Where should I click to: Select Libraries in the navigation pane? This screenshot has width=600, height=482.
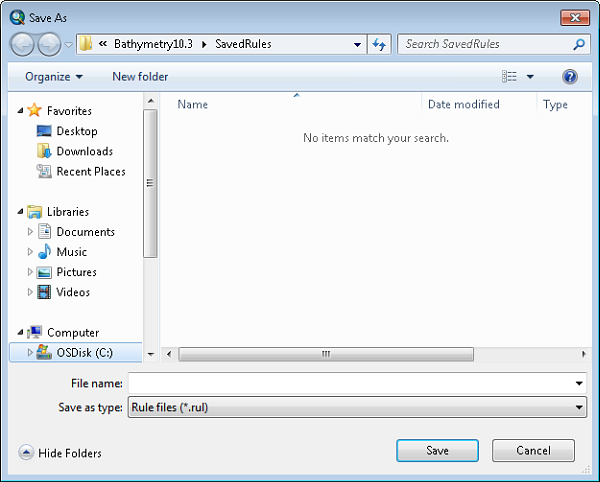(x=68, y=212)
